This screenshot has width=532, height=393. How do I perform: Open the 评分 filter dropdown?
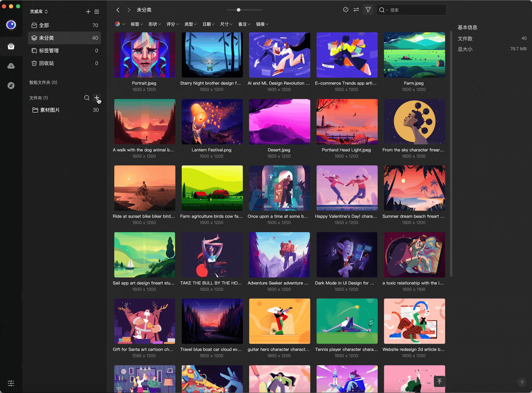tap(172, 24)
